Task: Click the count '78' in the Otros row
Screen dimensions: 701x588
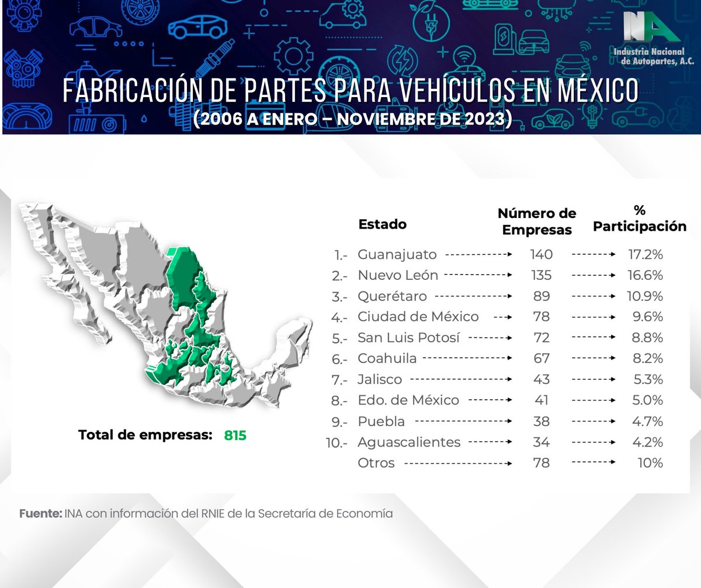Action: pyautogui.click(x=542, y=464)
